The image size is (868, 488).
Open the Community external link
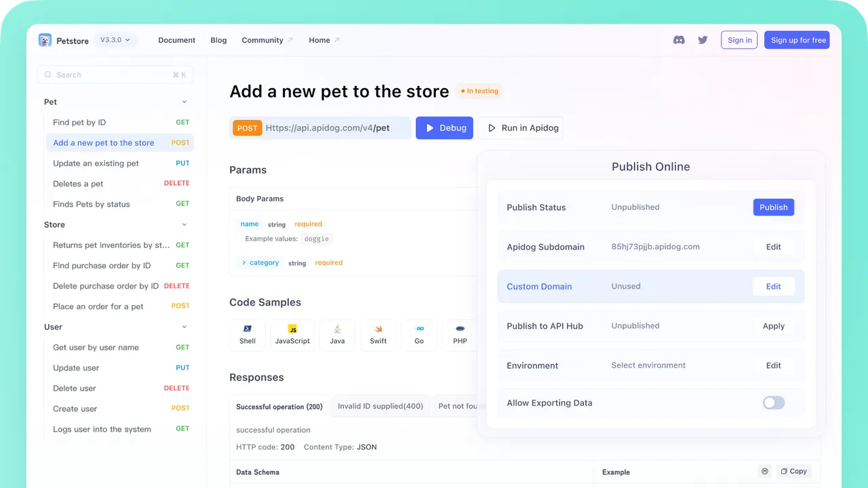267,40
